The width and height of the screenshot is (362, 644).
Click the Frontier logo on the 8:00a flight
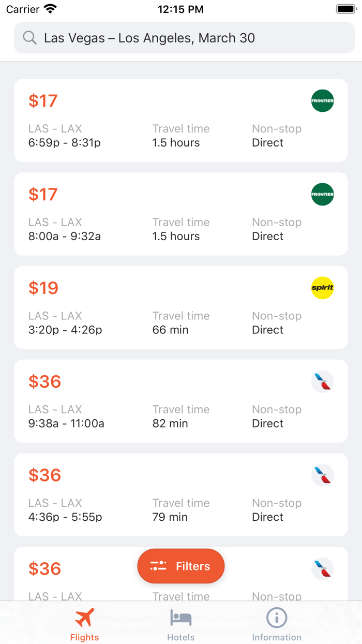click(322, 195)
